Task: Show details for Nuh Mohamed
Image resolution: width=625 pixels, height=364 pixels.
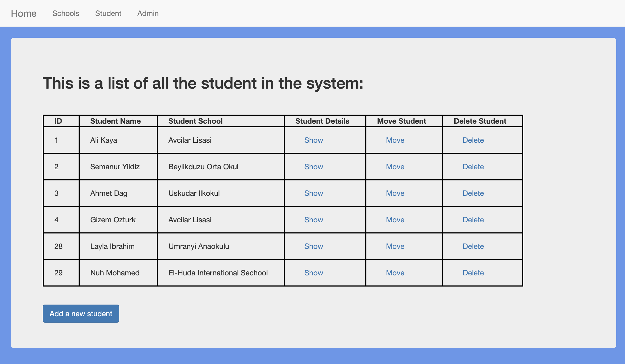Action: pos(314,273)
